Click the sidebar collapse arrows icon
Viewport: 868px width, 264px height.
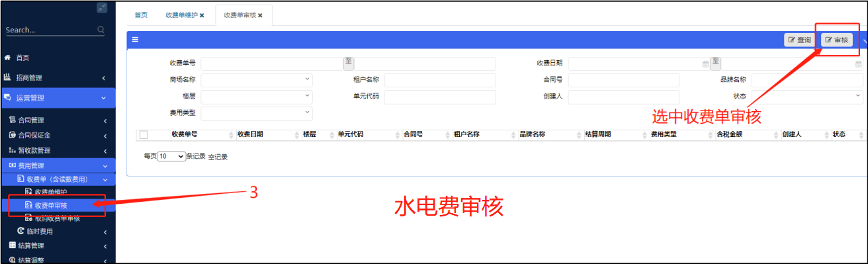(x=101, y=8)
